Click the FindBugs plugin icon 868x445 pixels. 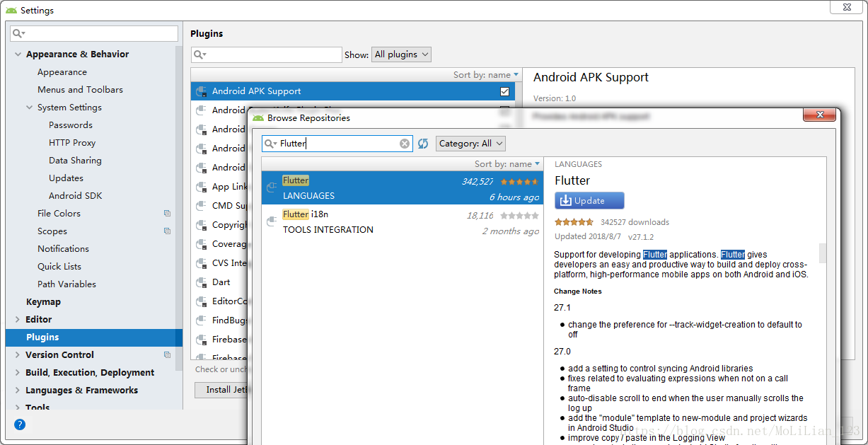201,320
